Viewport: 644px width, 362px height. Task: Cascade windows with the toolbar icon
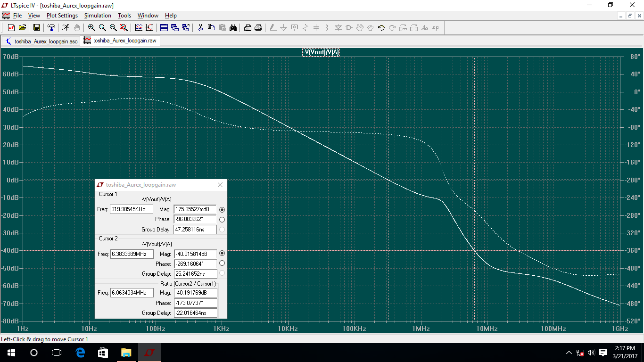pyautogui.click(x=175, y=28)
